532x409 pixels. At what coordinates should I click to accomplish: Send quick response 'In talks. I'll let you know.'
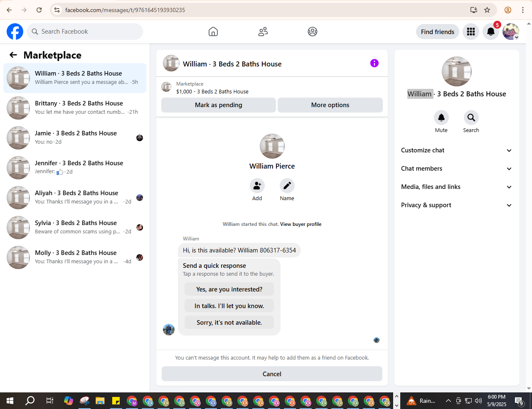pos(229,306)
